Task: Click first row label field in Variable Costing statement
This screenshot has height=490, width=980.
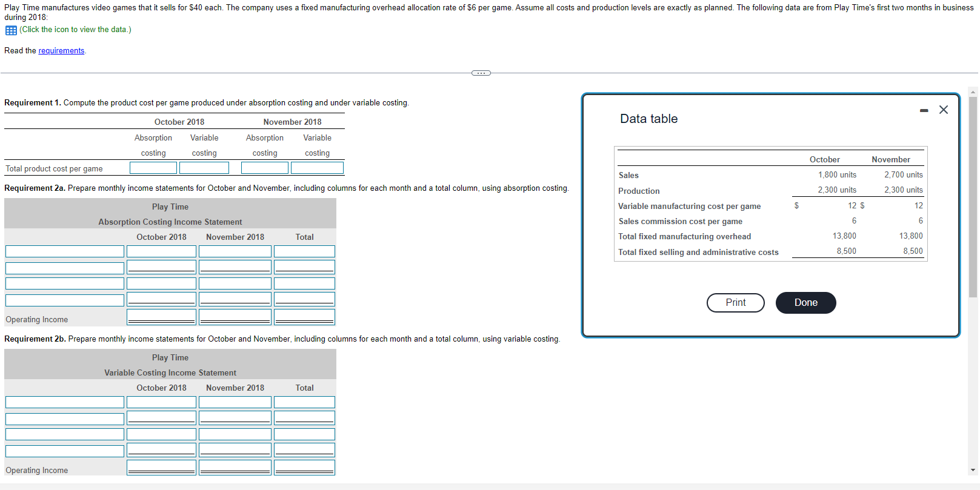Action: (x=65, y=402)
